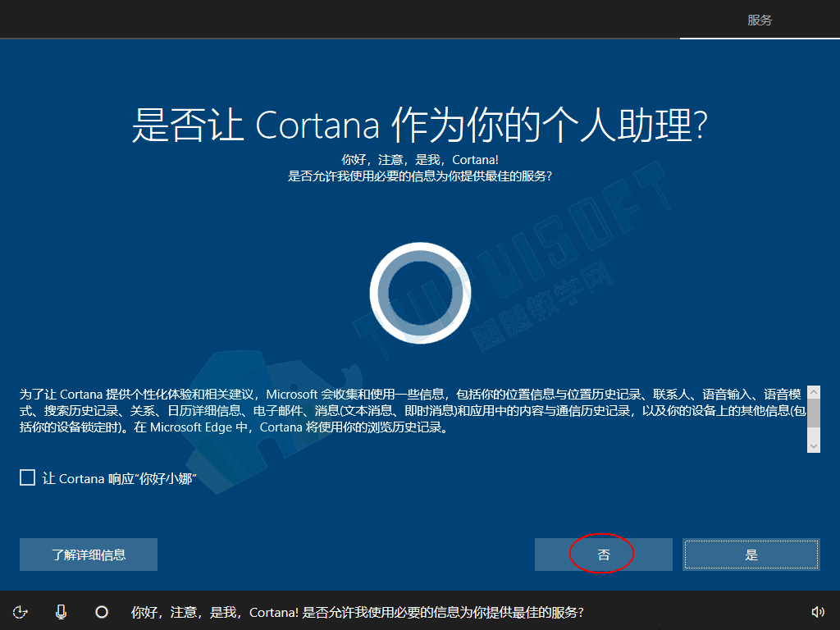
Task: Click heading "是否让 Cortana 作为你的个人助理?"
Action: click(x=420, y=125)
